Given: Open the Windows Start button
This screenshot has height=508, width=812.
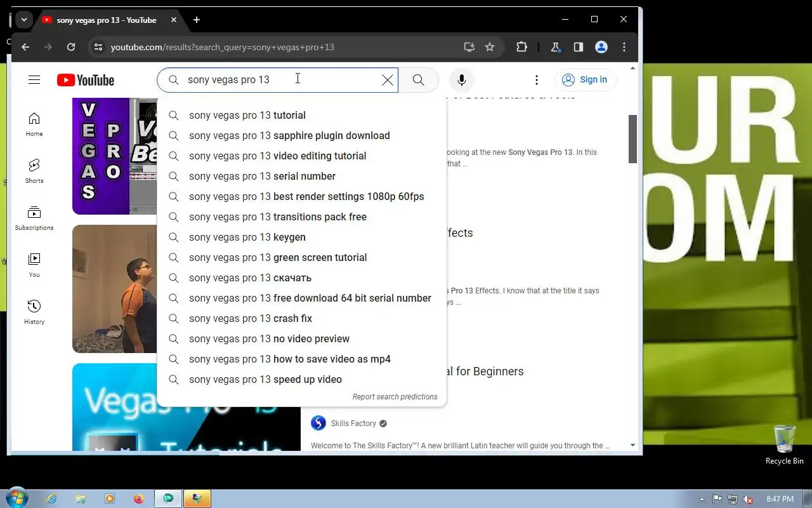Looking at the screenshot, I should coord(16,498).
